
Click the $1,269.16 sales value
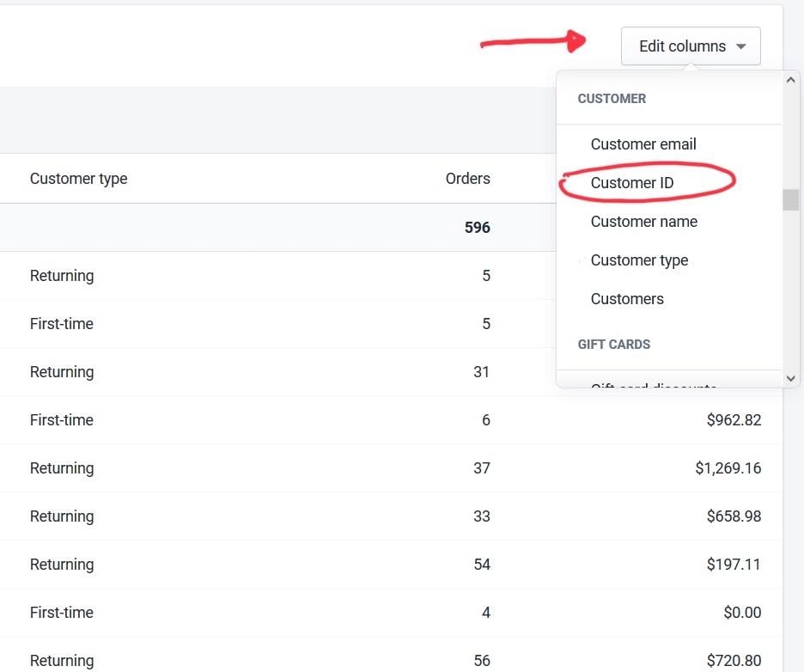click(734, 467)
